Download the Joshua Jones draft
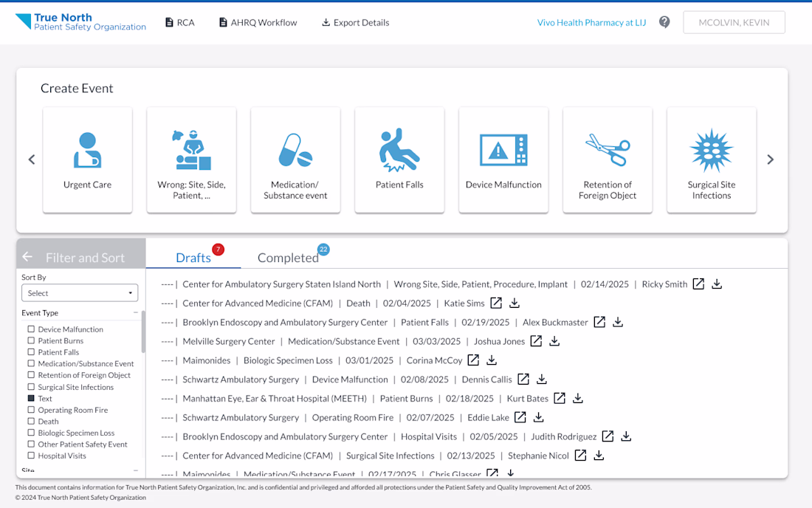 point(554,341)
